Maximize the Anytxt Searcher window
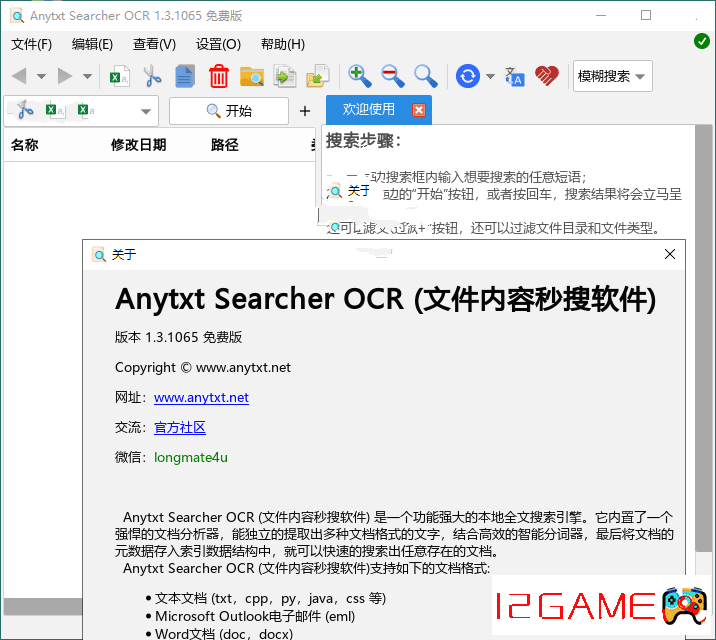 (646, 16)
